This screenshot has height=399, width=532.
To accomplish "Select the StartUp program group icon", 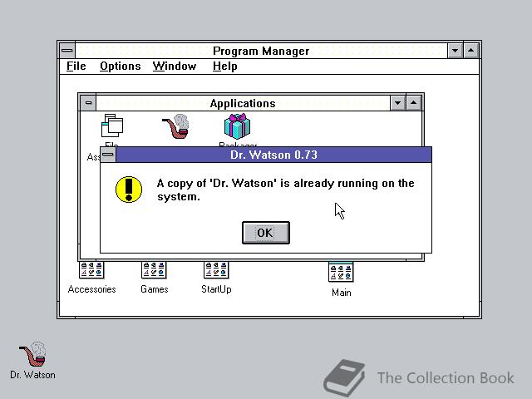I will click(x=216, y=269).
